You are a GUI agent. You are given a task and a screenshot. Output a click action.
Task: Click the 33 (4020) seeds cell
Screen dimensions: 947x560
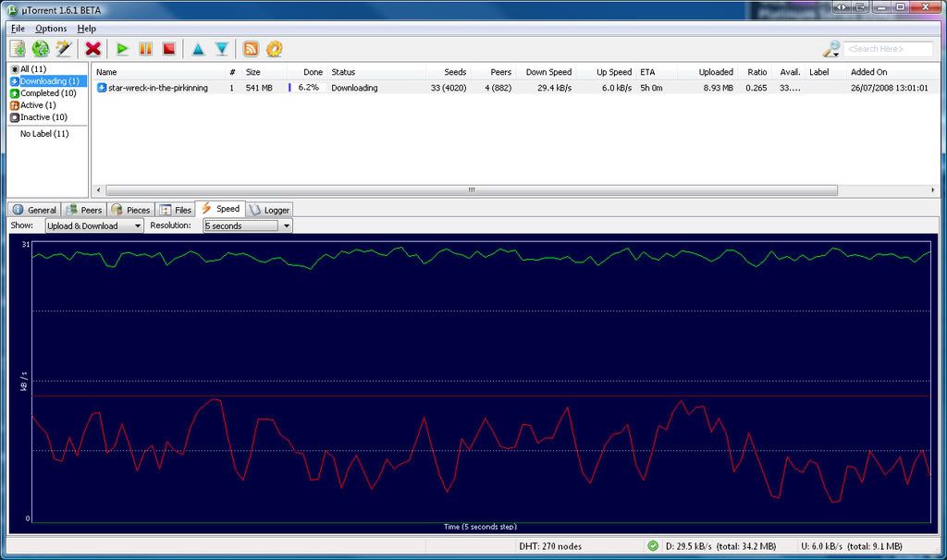449,88
